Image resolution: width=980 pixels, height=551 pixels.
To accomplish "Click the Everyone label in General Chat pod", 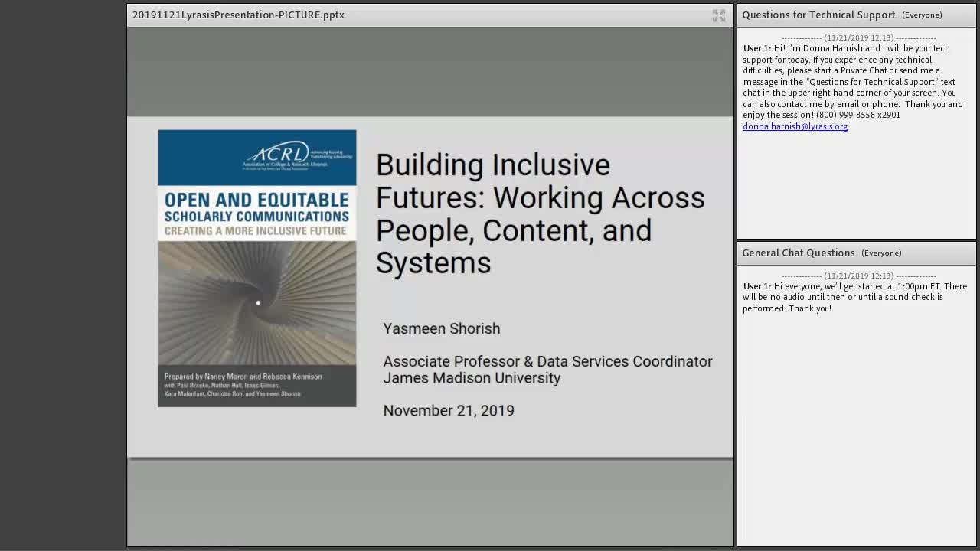I will pyautogui.click(x=881, y=253).
